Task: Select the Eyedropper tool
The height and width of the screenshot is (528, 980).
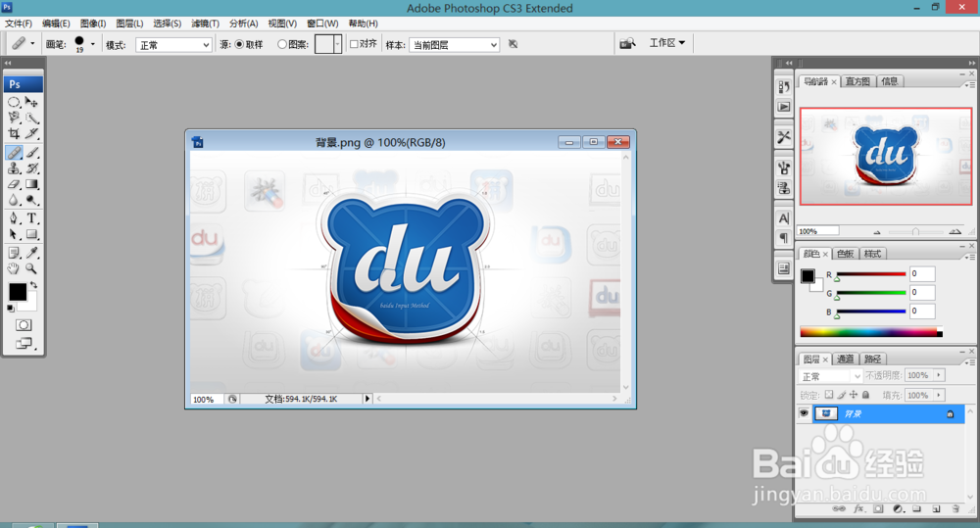Action: point(31,253)
